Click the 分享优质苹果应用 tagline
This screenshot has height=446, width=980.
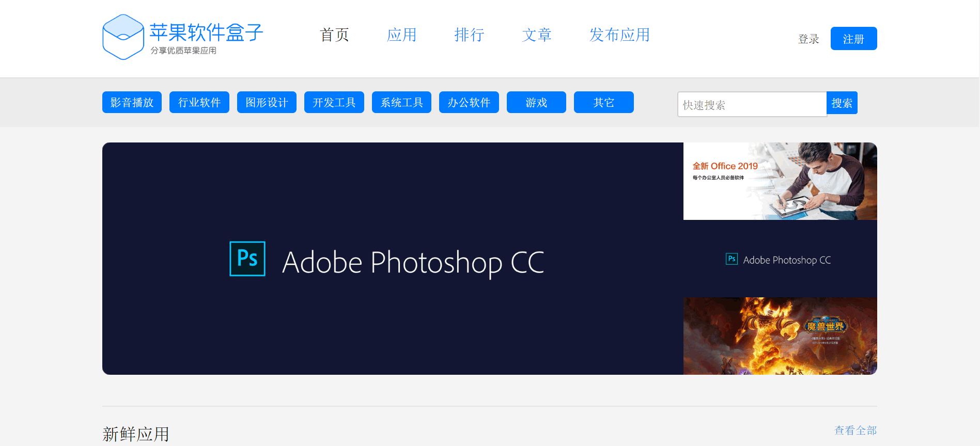pos(183,51)
